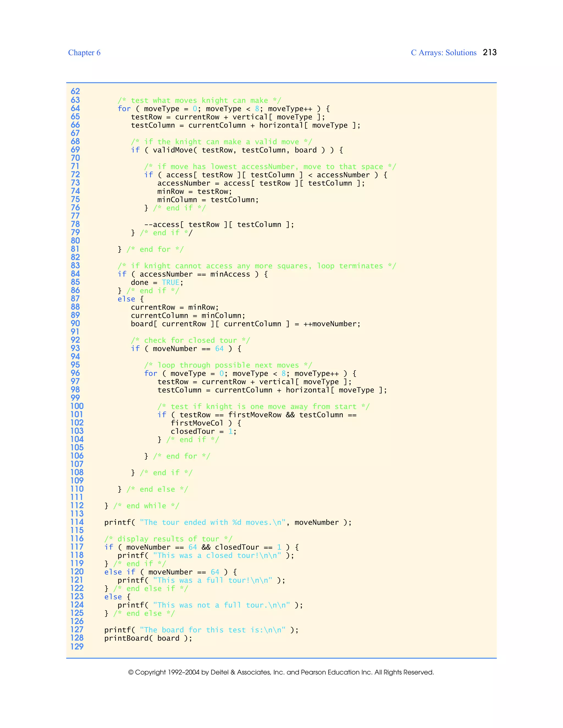The height and width of the screenshot is (728, 563).
Task: Click page number 213
Action: pos(490,52)
